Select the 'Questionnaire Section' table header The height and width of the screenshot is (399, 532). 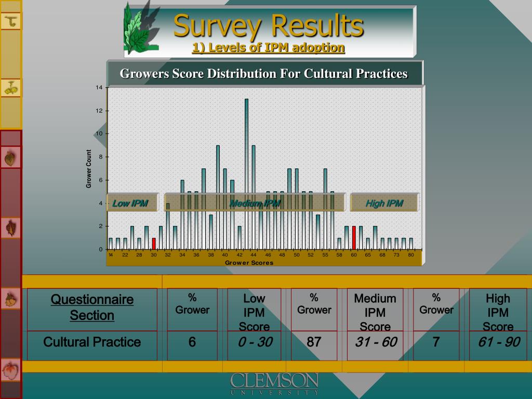[92, 308]
